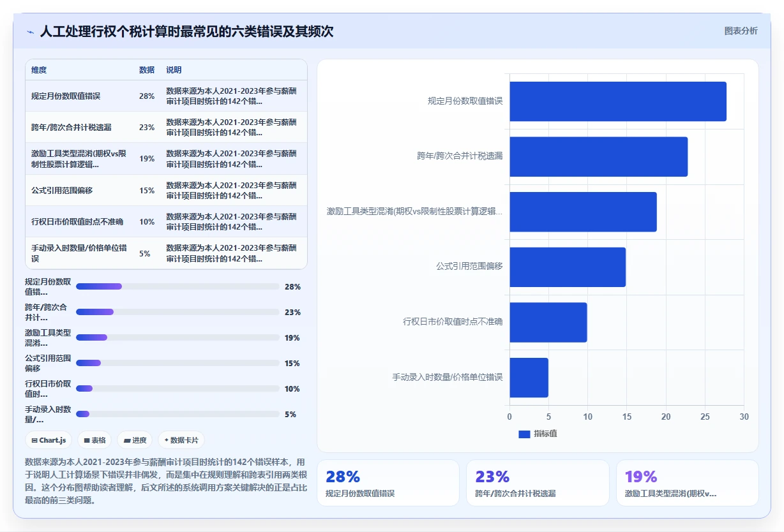Click x-axis tick label 30
The height and width of the screenshot is (532, 784).
744,417
